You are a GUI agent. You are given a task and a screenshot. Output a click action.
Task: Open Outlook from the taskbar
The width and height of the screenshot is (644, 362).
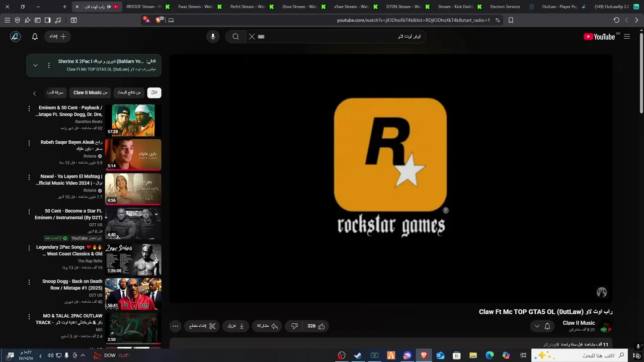pyautogui.click(x=440, y=355)
